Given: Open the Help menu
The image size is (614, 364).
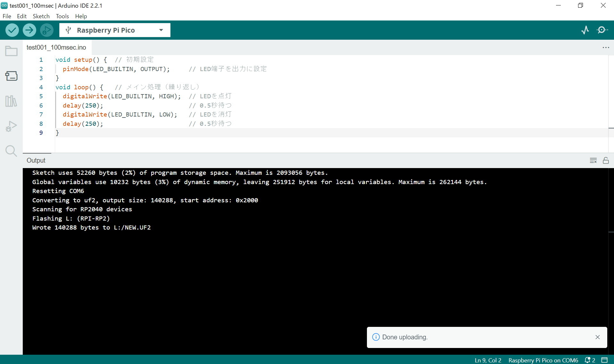Looking at the screenshot, I should [x=81, y=16].
